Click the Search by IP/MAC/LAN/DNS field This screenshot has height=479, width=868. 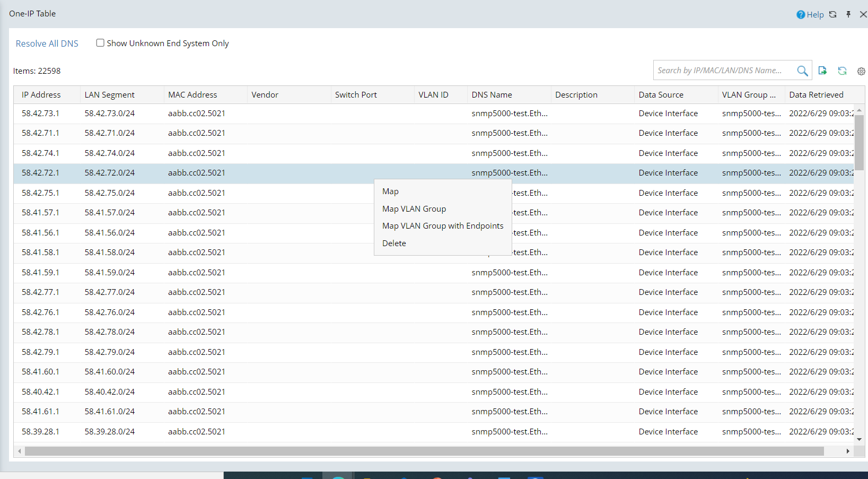tap(724, 71)
